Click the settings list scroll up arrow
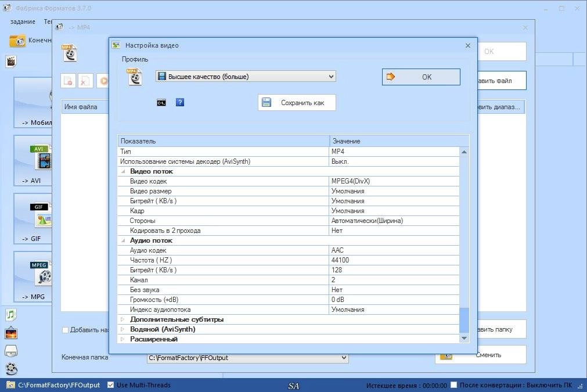Viewport: 587px width, 392px height. pos(464,152)
